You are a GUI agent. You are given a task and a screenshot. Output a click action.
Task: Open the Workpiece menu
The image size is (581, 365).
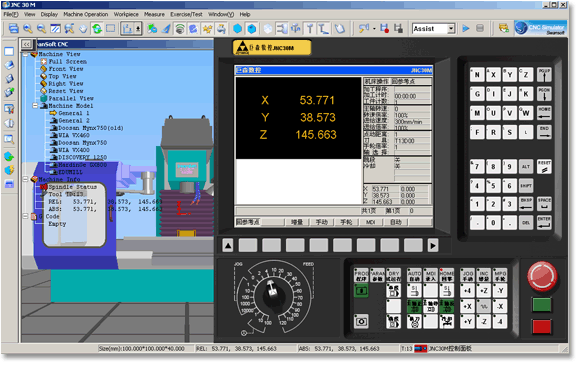pyautogui.click(x=126, y=14)
